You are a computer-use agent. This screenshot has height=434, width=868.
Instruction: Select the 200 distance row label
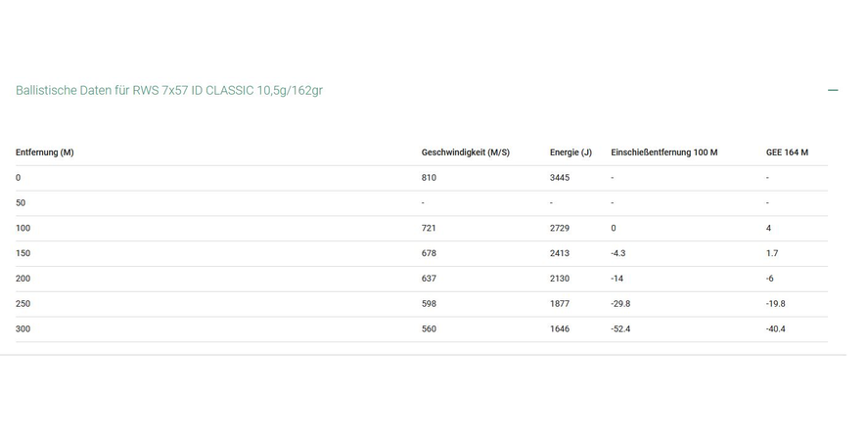click(23, 279)
